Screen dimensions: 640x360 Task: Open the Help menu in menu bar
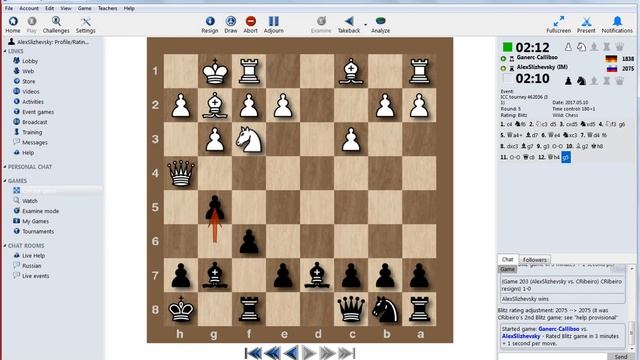[x=129, y=8]
